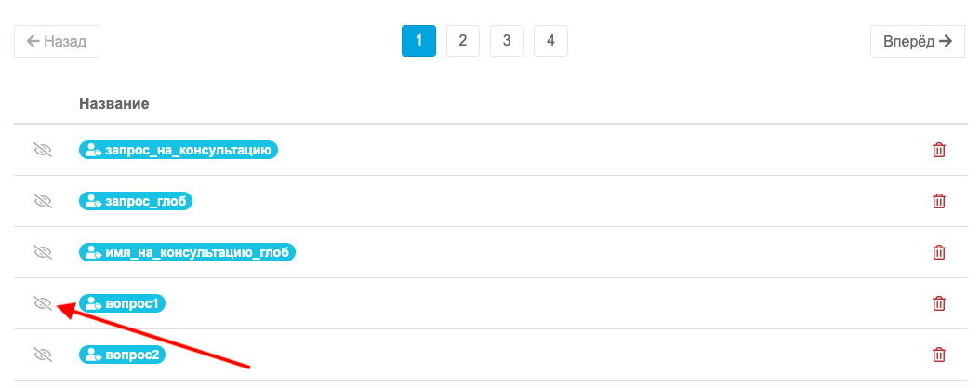Screen dimensions: 980x388
Task: Click the Название column header
Action: coord(113,104)
